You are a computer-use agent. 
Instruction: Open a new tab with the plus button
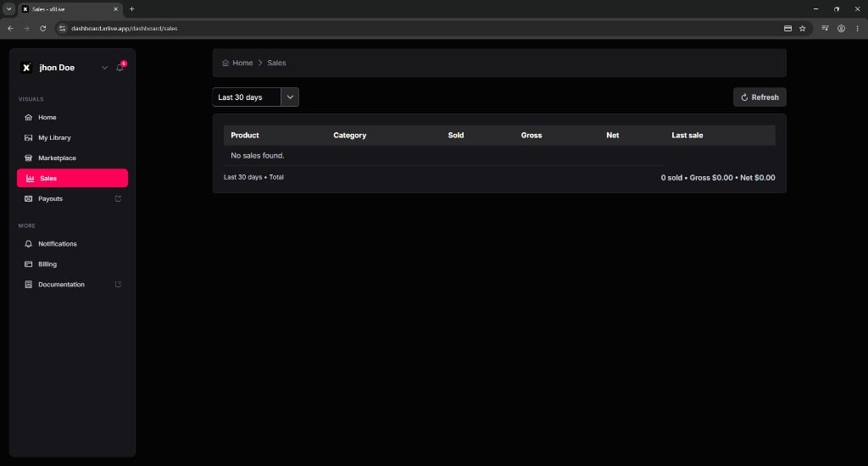coord(131,8)
